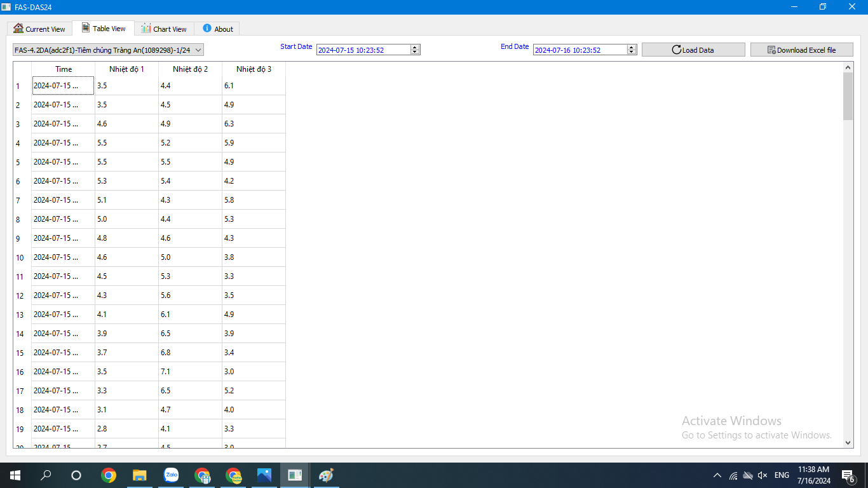Click inside the Start Date field
Viewport: 868px width, 488px height.
(x=362, y=50)
